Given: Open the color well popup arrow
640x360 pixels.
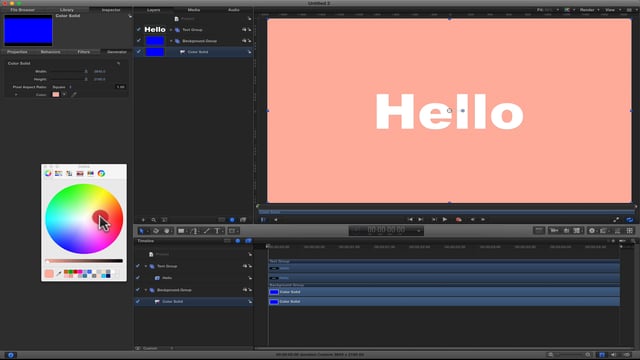Looking at the screenshot, I should (x=64, y=94).
